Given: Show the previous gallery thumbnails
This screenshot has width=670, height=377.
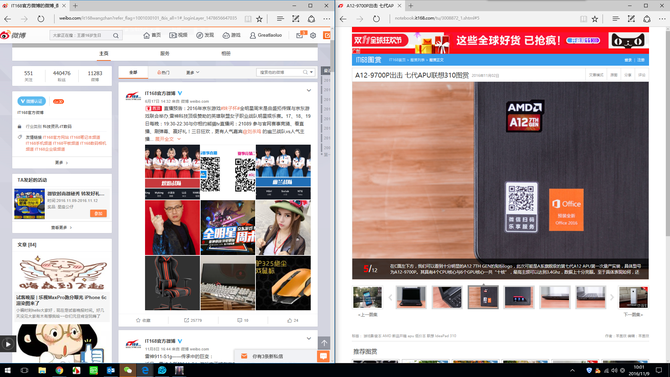Looking at the screenshot, I should (x=390, y=297).
